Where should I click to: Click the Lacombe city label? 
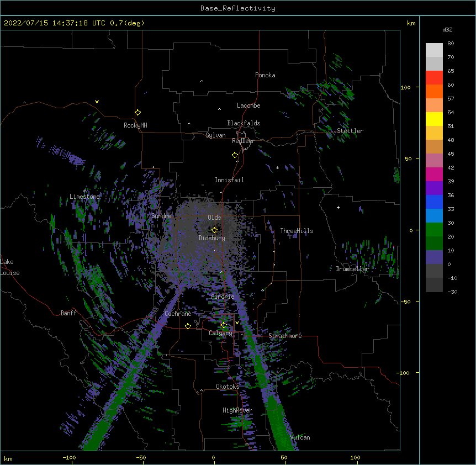(248, 105)
